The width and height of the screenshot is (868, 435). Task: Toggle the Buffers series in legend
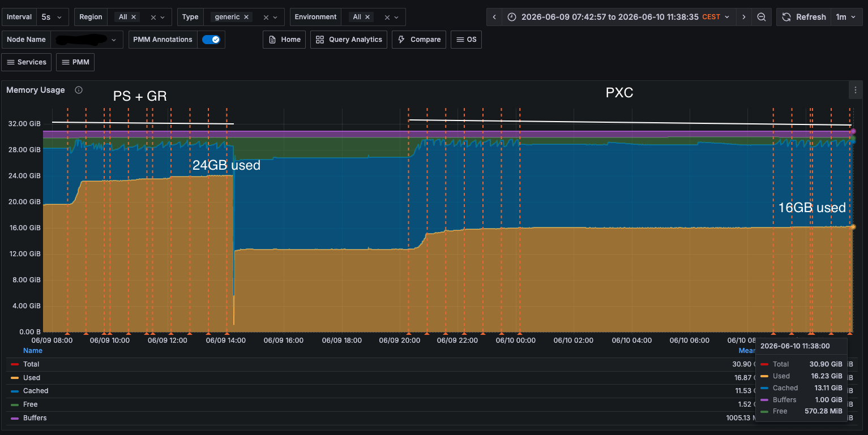35,418
